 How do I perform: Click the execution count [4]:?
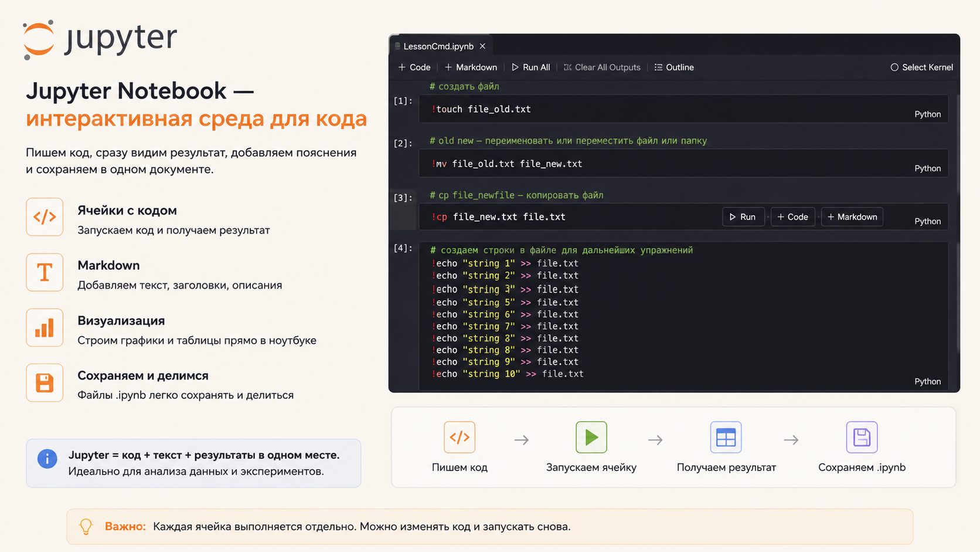[x=403, y=248]
